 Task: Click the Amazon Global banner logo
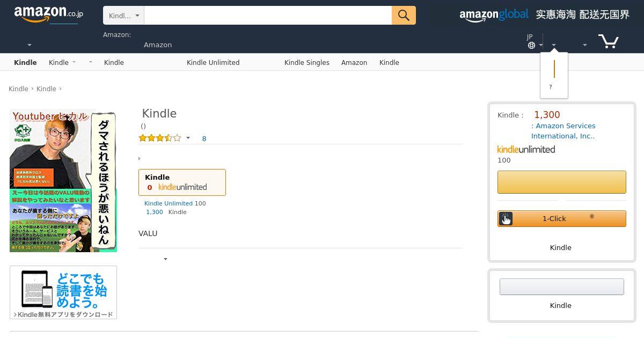pyautogui.click(x=494, y=15)
